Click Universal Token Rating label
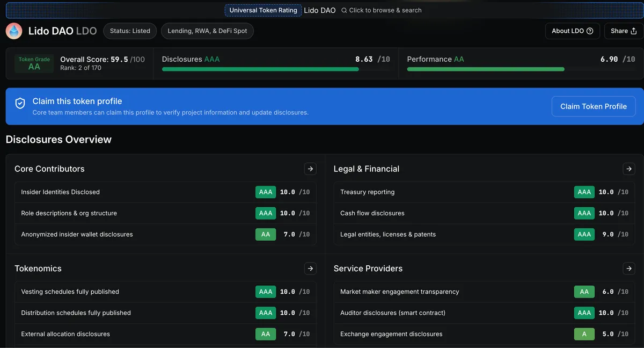Viewport: 644px width, 348px height. pos(263,10)
